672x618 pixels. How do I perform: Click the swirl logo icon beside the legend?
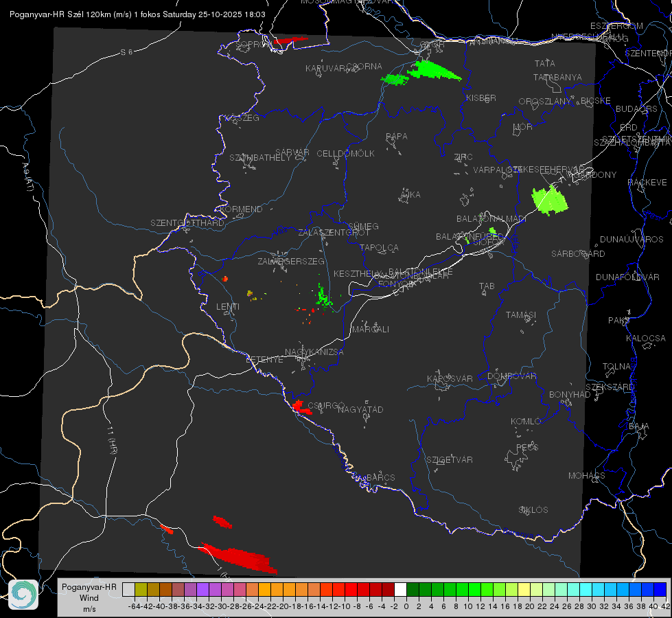[x=23, y=595]
